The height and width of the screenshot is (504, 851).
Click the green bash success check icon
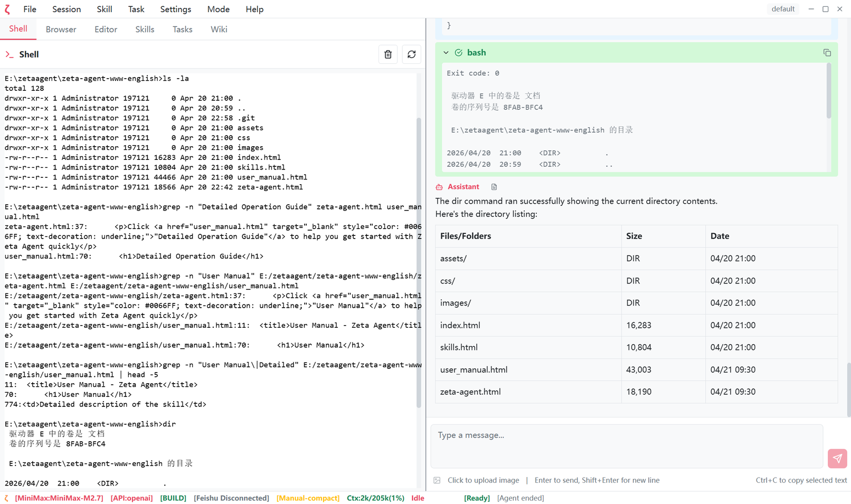tap(458, 53)
